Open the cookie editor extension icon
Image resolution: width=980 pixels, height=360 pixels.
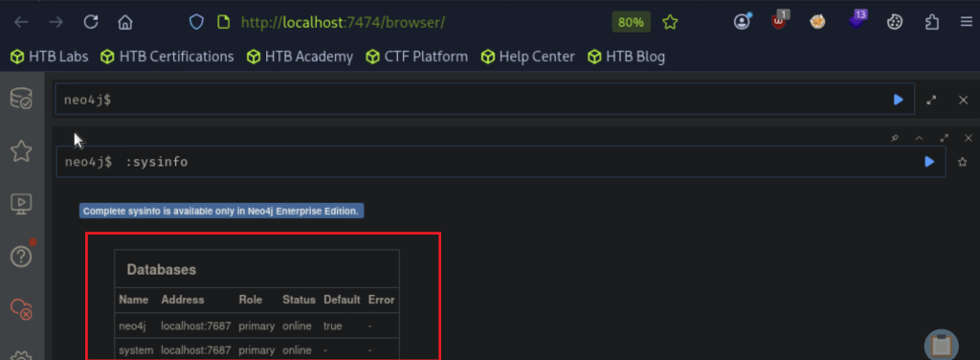(x=895, y=23)
